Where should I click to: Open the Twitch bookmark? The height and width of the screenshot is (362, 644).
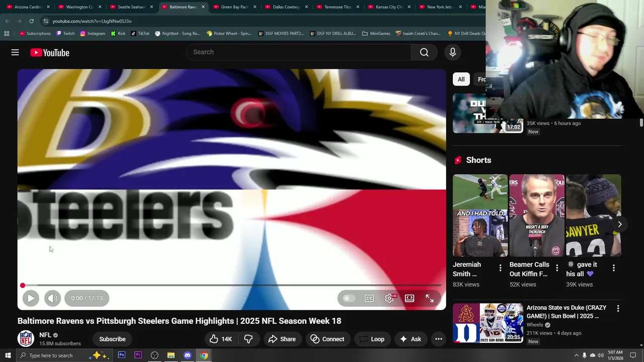(x=65, y=34)
